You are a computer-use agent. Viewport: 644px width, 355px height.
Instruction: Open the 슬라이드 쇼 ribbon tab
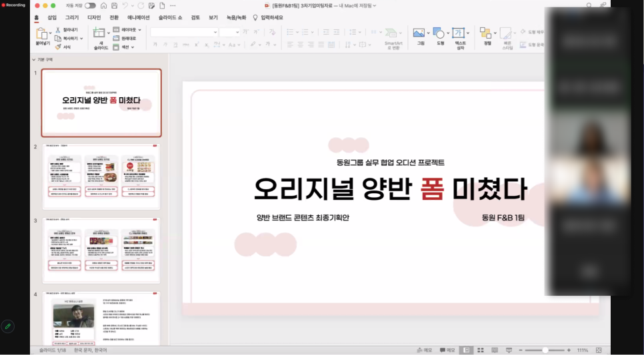170,17
